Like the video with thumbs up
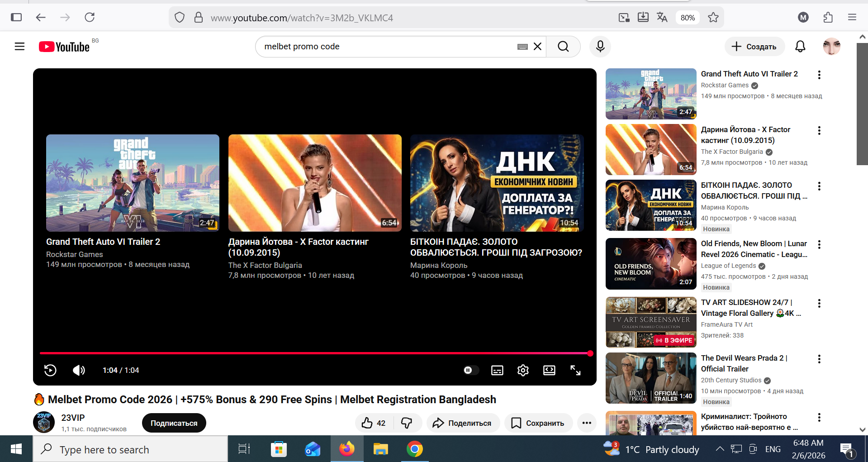Screen dimensions: 868x462 [373, 423]
